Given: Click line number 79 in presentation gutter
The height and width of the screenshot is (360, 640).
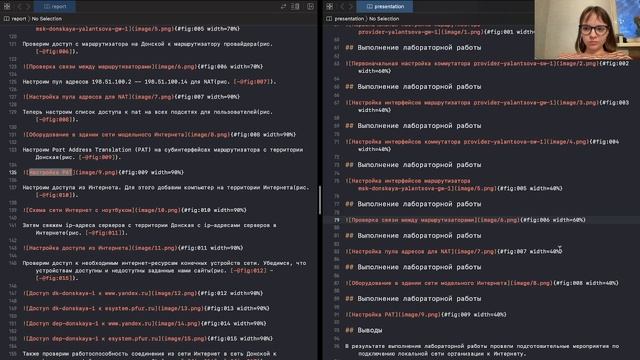Looking at the screenshot, I should 337,220.
